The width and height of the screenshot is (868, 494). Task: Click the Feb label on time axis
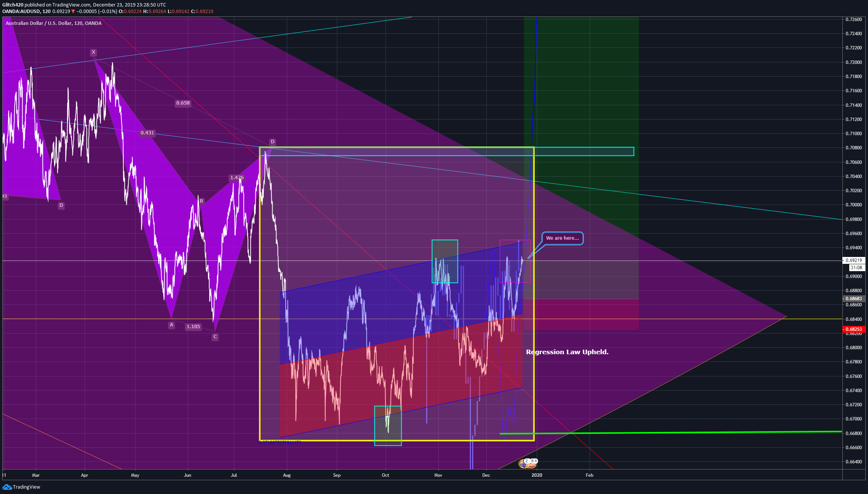click(590, 475)
